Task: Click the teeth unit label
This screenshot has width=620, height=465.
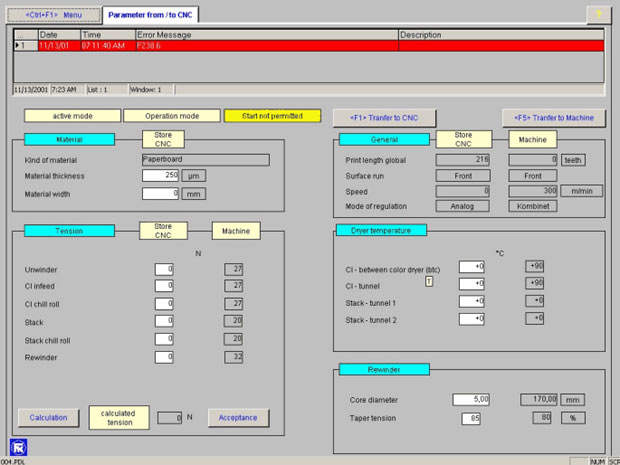Action: [573, 160]
